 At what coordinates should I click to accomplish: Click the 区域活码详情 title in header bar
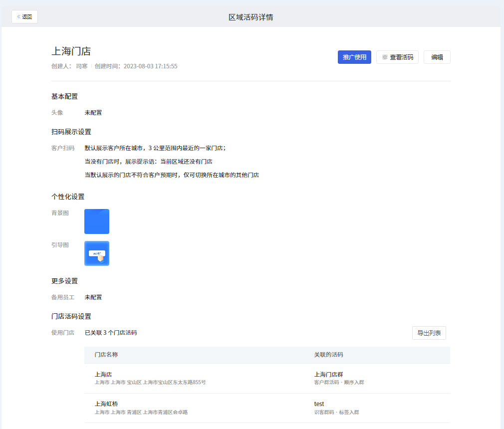point(251,17)
